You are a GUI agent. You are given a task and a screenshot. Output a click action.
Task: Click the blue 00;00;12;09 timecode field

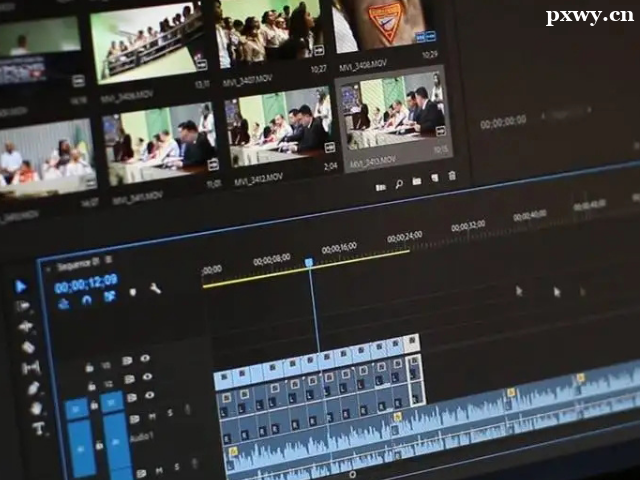pyautogui.click(x=86, y=283)
